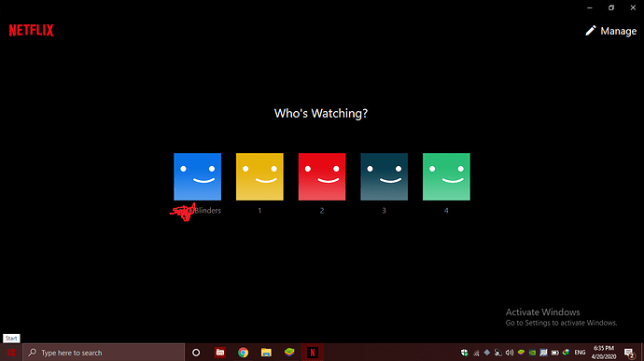Screen dimensions: 644x361
Task: Click the "1" label below yellow avatar
Action: coord(259,210)
